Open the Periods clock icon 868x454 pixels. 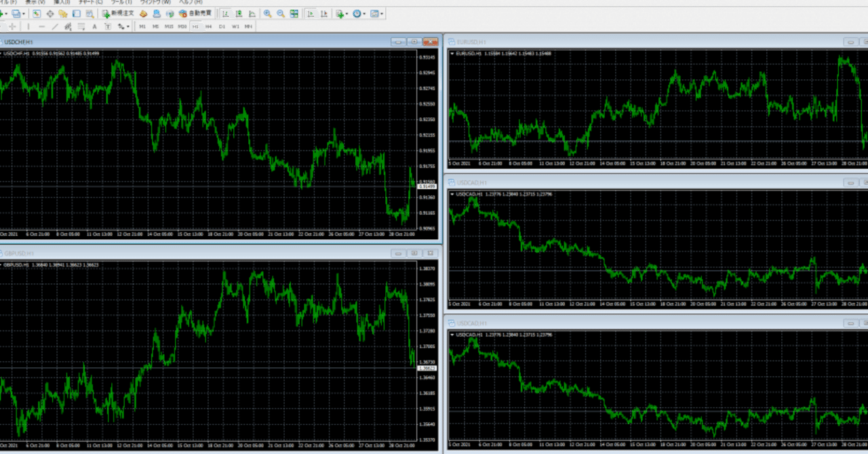356,14
